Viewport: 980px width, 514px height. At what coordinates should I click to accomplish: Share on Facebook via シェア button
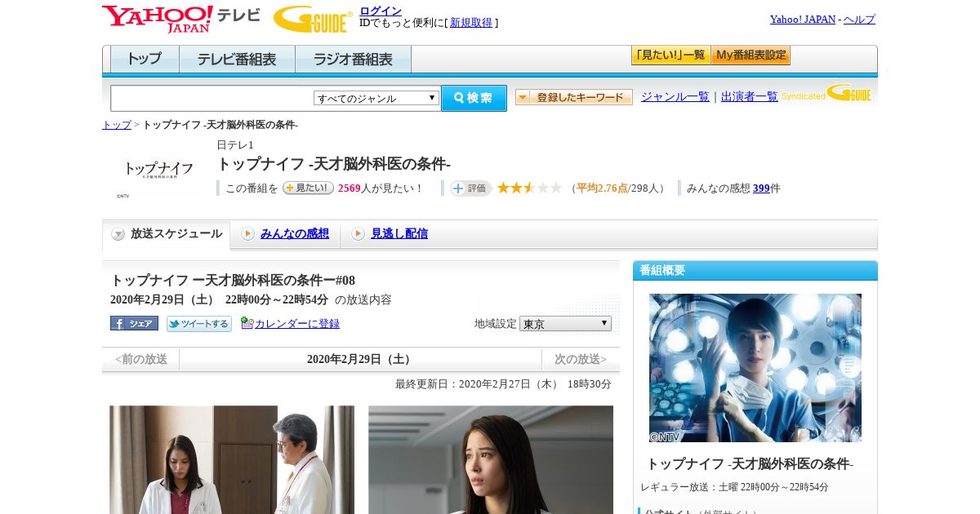[134, 323]
